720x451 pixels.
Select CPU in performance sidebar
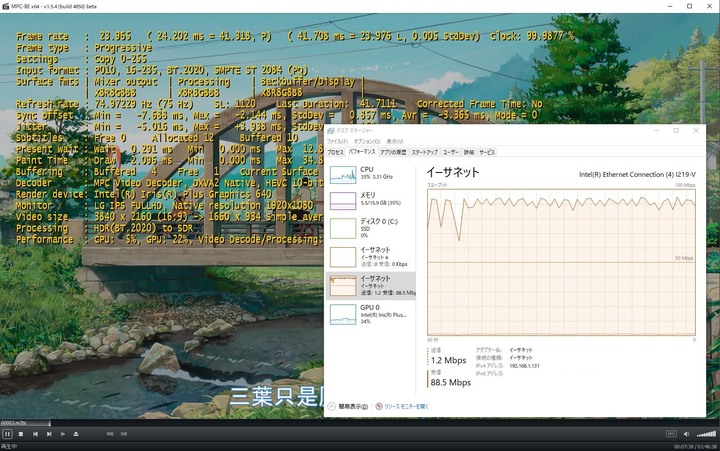point(371,175)
